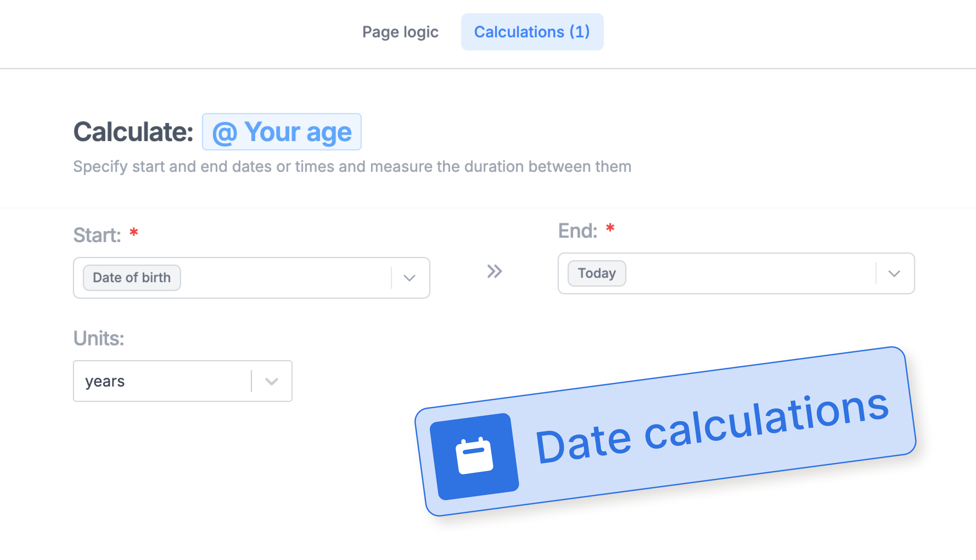Expand the Start date dropdown chevron

tap(410, 278)
